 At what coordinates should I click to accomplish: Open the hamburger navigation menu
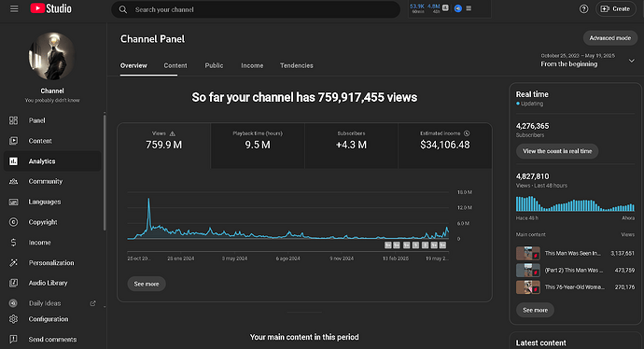click(x=14, y=8)
